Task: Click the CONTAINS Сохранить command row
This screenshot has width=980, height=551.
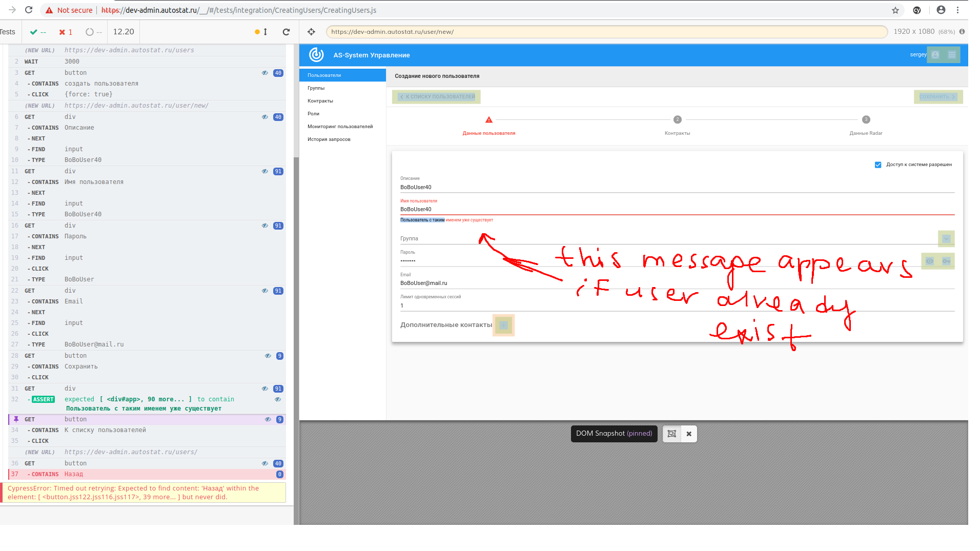Action: click(x=147, y=366)
